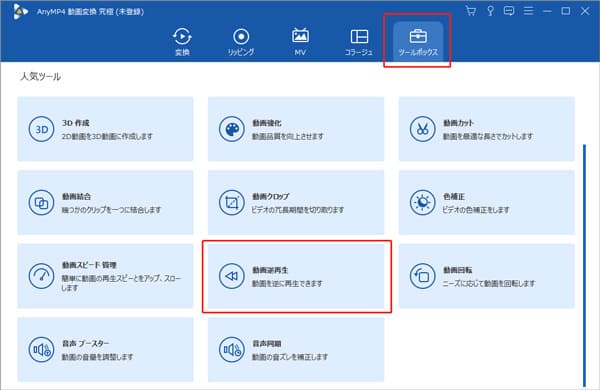
Task: Click description 動画を逆に再生できます
Action: [x=287, y=284]
